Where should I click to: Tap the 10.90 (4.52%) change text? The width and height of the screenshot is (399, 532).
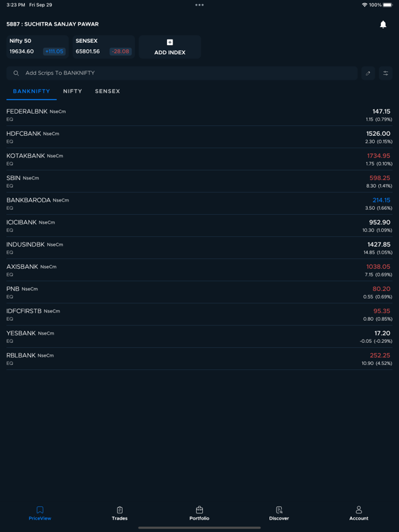[x=377, y=364]
